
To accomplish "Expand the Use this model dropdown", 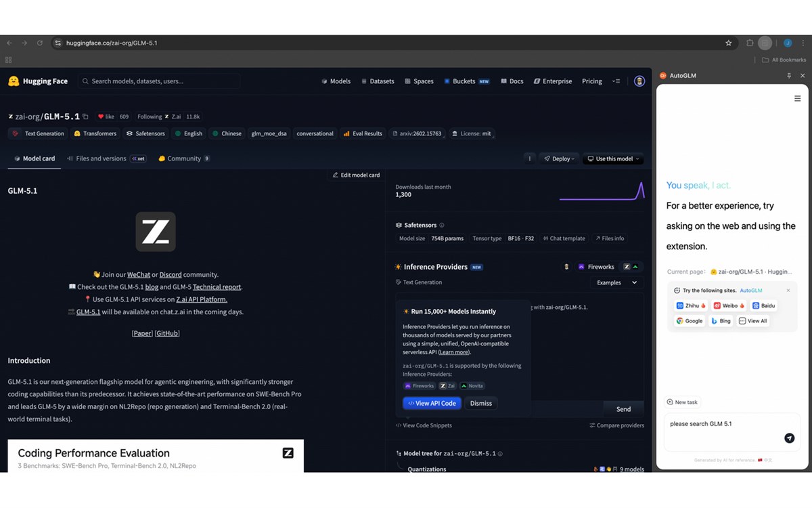I will coord(614,158).
